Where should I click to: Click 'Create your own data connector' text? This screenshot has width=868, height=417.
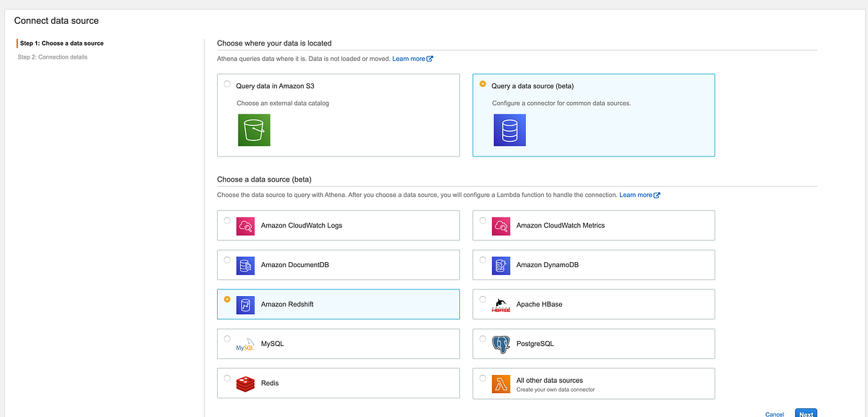click(x=556, y=390)
